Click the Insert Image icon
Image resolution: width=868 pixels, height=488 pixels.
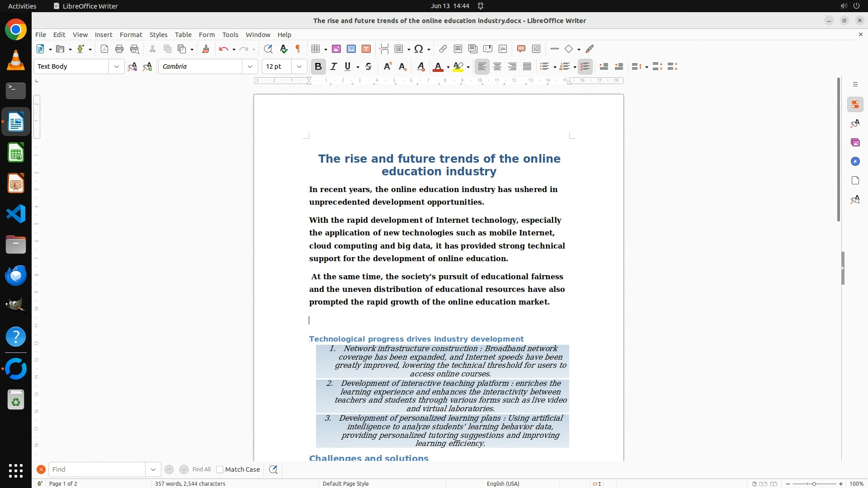pyautogui.click(x=336, y=49)
